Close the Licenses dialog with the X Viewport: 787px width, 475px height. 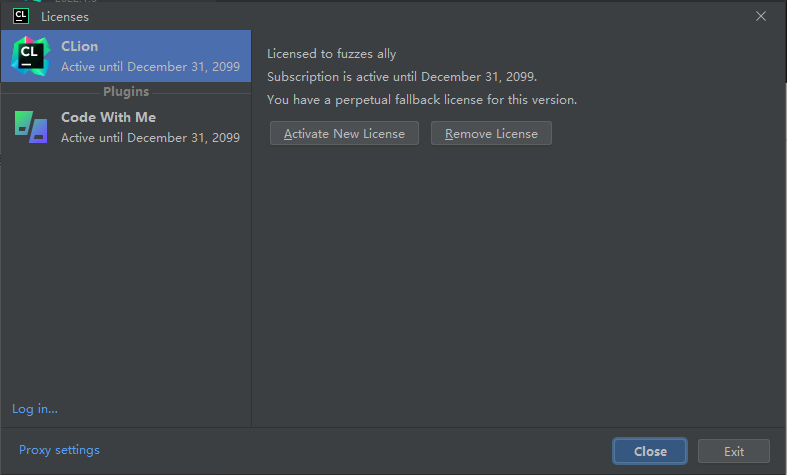[x=761, y=16]
